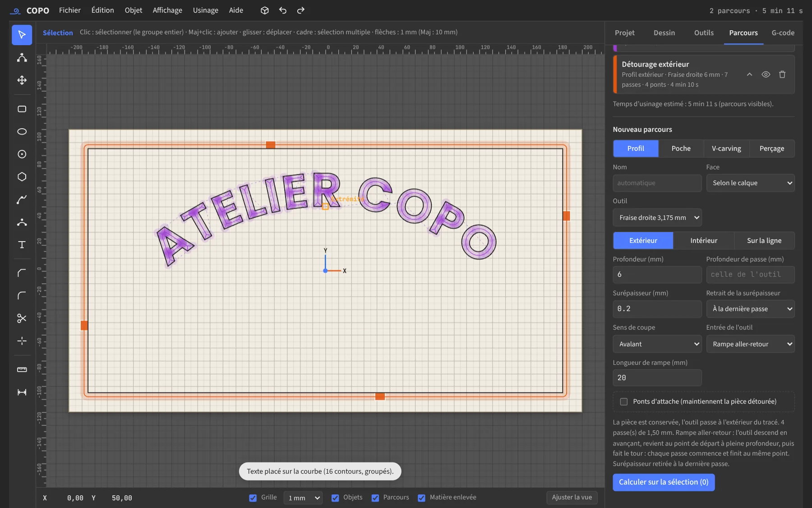Image resolution: width=812 pixels, height=508 pixels.
Task: Select the arrow Selection tool
Action: [22, 35]
